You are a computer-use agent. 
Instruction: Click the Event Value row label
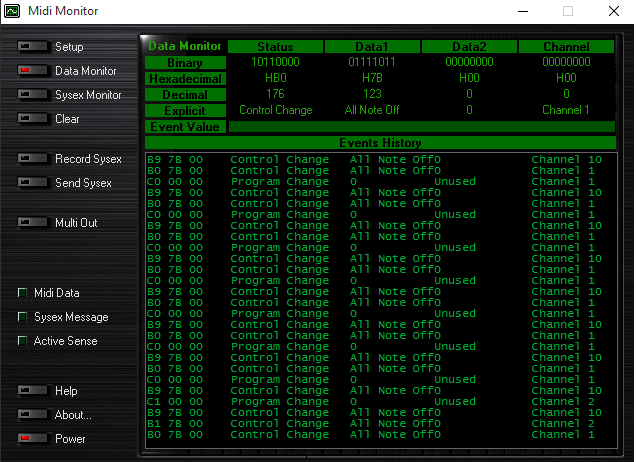(185, 127)
